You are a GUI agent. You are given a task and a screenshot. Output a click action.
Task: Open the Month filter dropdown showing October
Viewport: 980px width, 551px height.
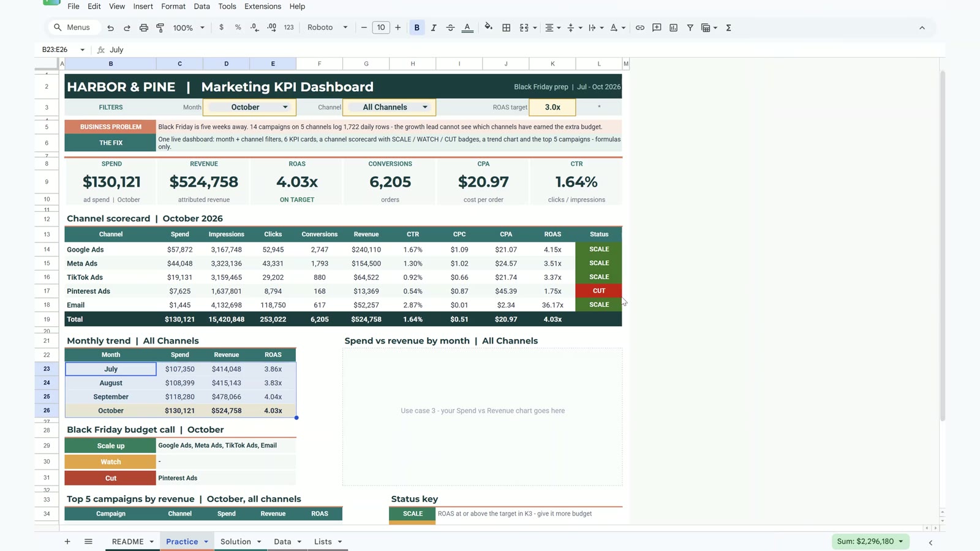[x=249, y=107]
